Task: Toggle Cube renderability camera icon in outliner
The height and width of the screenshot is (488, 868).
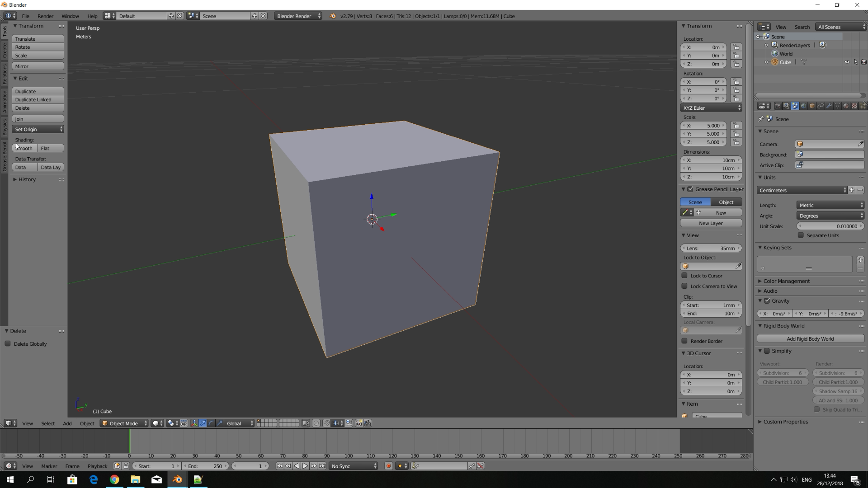Action: coord(863,62)
